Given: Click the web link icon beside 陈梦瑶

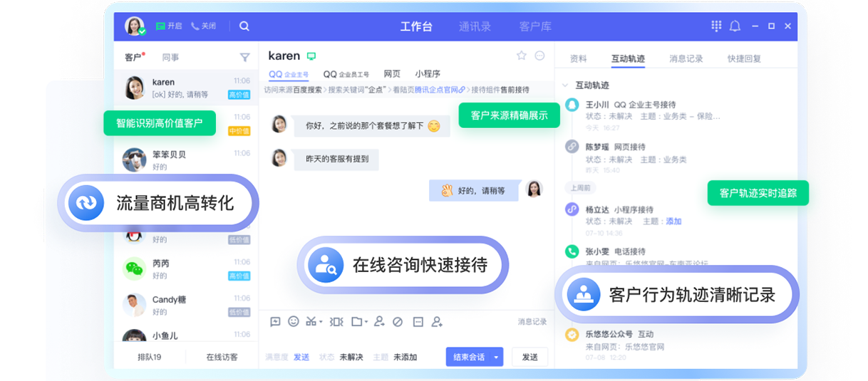Looking at the screenshot, I should pyautogui.click(x=572, y=146).
